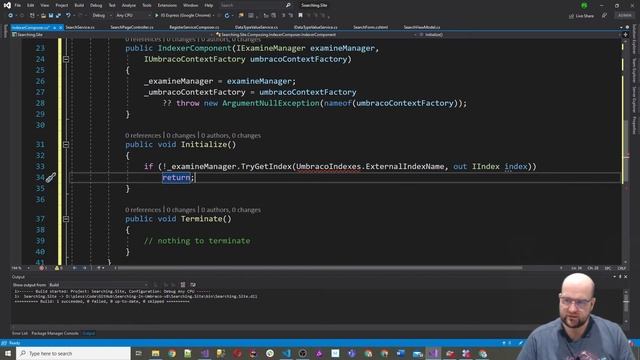
Task: Click references CodeLens link above Terminate()
Action: pyautogui.click(x=143, y=210)
